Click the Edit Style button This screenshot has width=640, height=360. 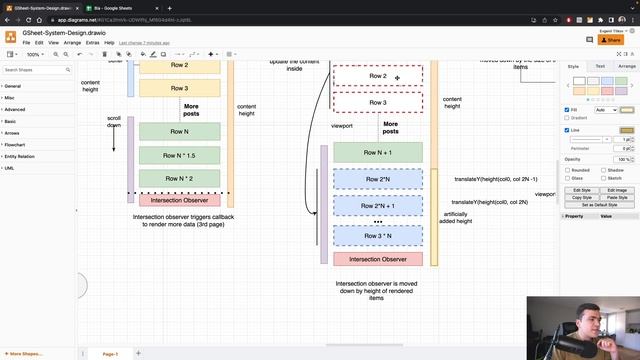point(582,190)
